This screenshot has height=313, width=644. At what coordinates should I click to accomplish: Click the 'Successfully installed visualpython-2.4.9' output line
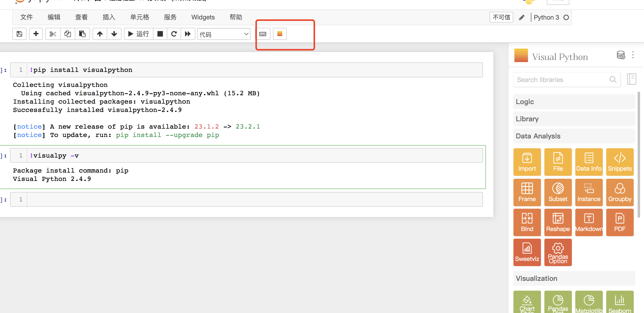tap(97, 110)
